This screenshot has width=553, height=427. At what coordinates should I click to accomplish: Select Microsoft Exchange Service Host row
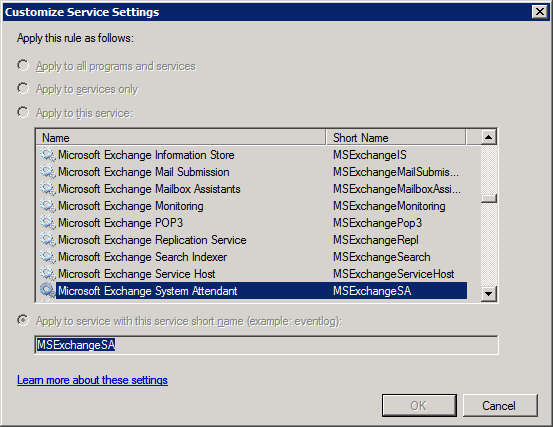[252, 274]
